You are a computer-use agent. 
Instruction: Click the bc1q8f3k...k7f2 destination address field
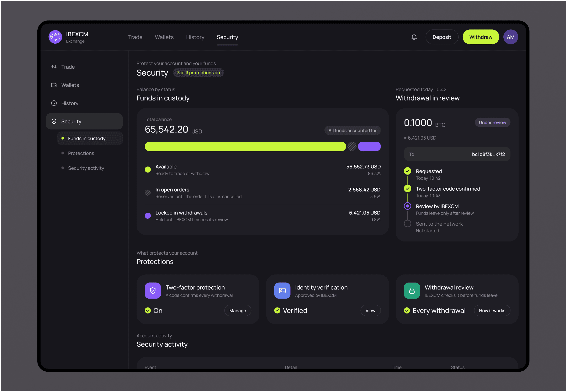(x=457, y=154)
